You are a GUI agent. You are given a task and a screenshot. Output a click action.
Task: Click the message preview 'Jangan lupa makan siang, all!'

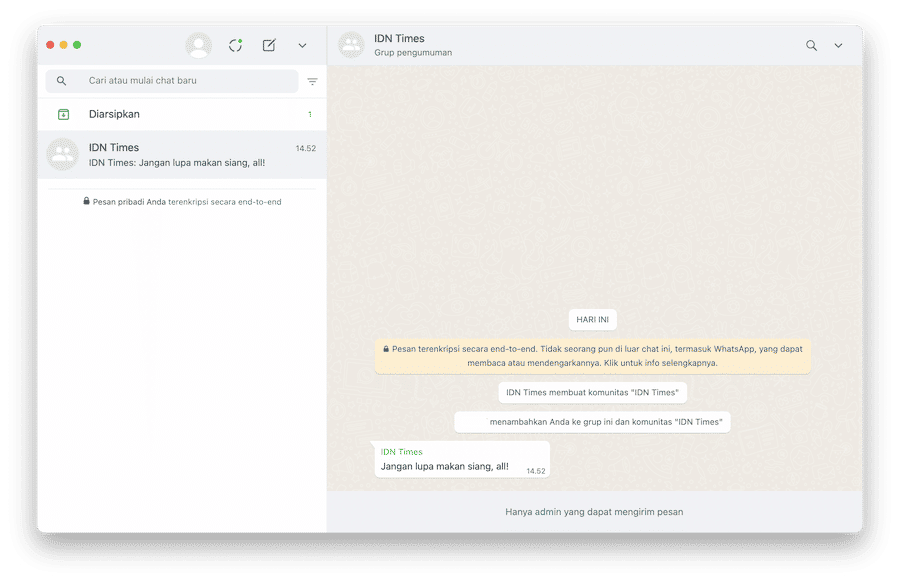201,163
